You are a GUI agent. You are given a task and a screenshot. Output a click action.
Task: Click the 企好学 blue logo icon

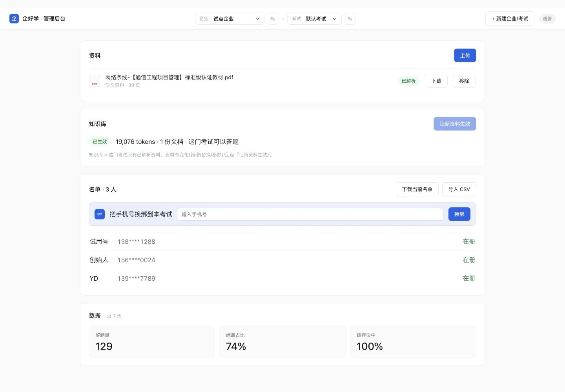tap(14, 18)
